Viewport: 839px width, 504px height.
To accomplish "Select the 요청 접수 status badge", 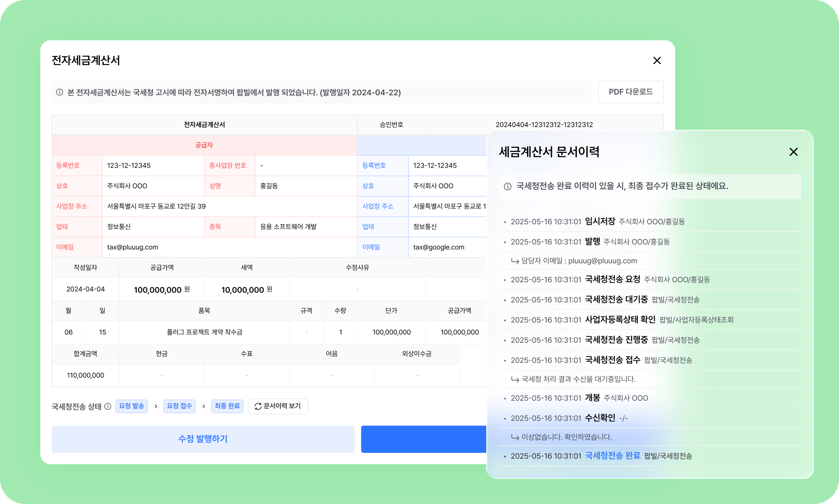I will coord(179,406).
